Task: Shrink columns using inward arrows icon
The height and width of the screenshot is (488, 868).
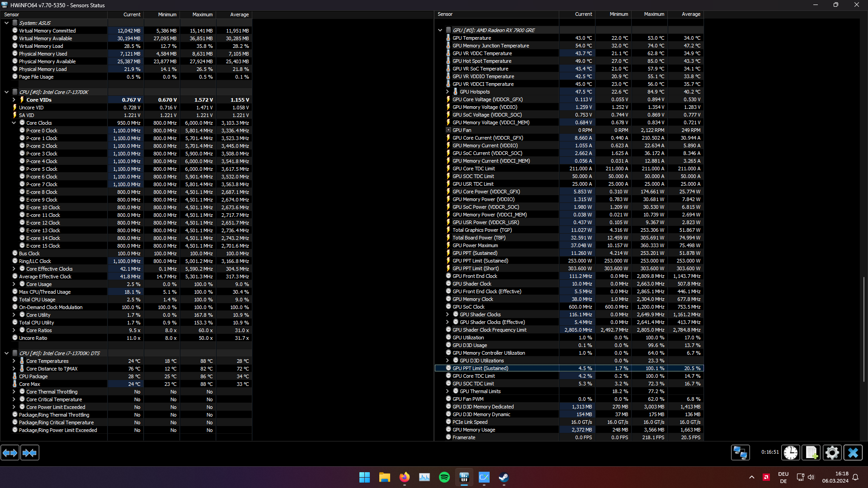Action: 29,452
